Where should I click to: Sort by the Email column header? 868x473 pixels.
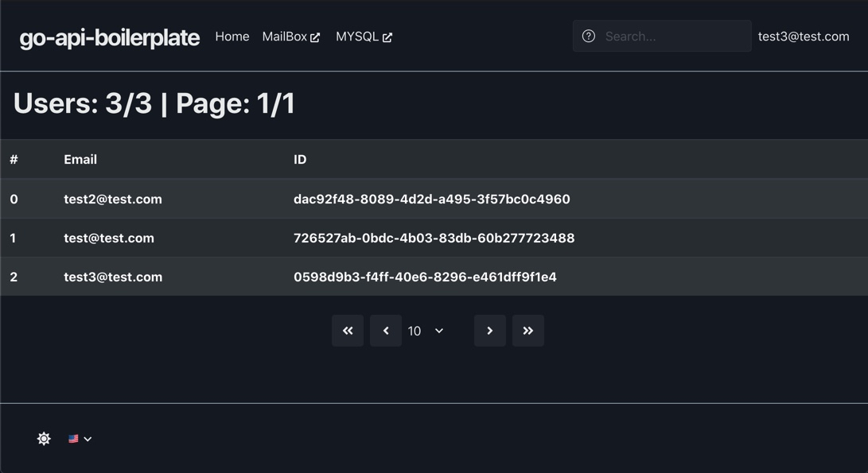[x=80, y=159]
